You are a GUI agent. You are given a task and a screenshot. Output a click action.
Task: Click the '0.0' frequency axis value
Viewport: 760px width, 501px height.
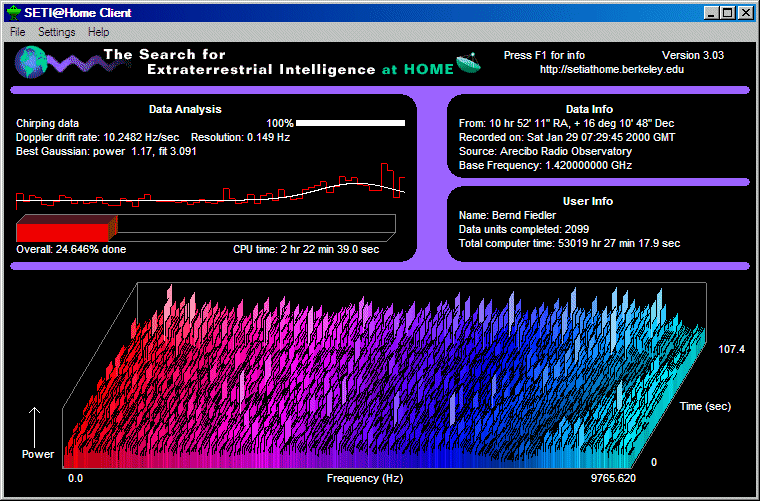tap(75, 478)
